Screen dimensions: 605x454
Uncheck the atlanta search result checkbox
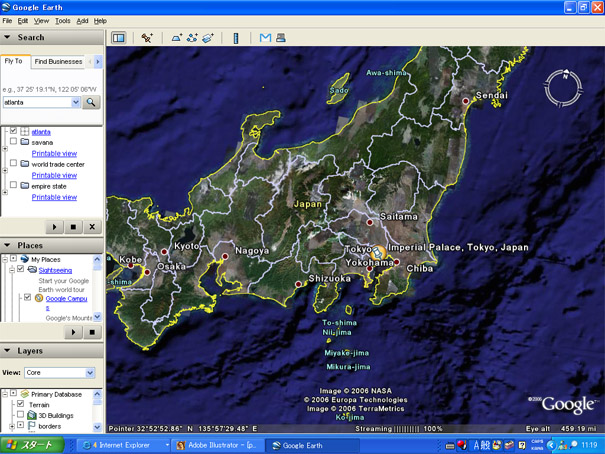(14, 131)
